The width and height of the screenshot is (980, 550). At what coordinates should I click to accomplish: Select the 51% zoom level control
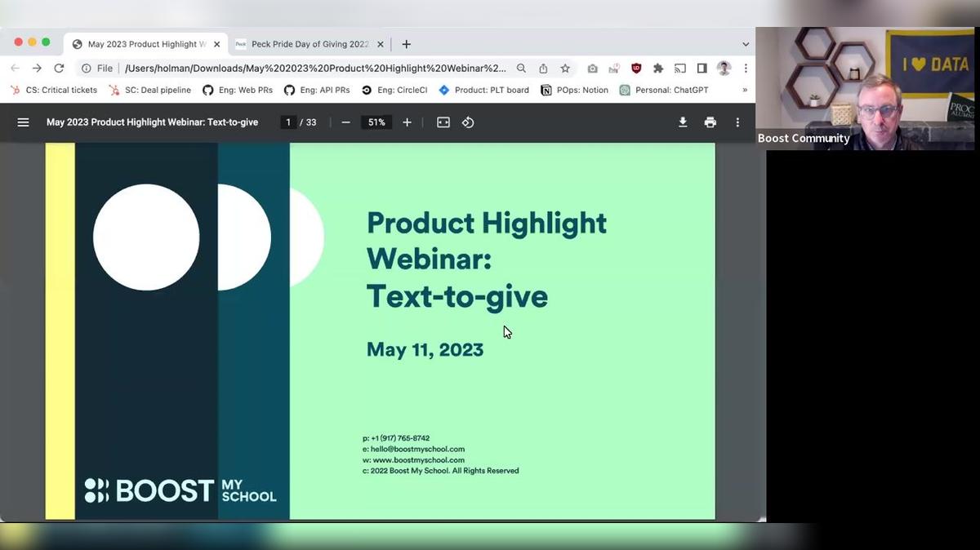point(376,122)
